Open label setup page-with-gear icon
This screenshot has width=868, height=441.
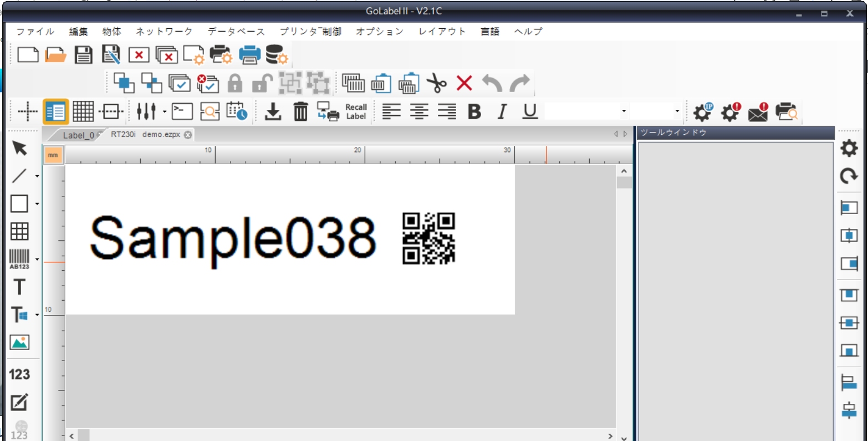194,55
